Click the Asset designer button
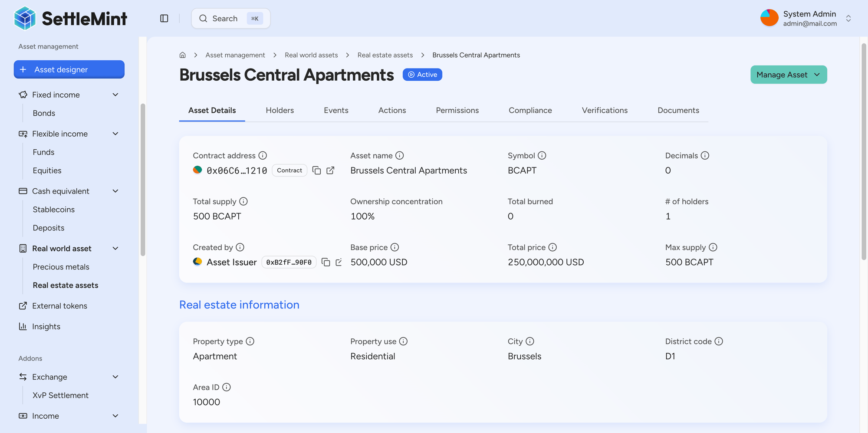This screenshot has height=433, width=868. [69, 69]
